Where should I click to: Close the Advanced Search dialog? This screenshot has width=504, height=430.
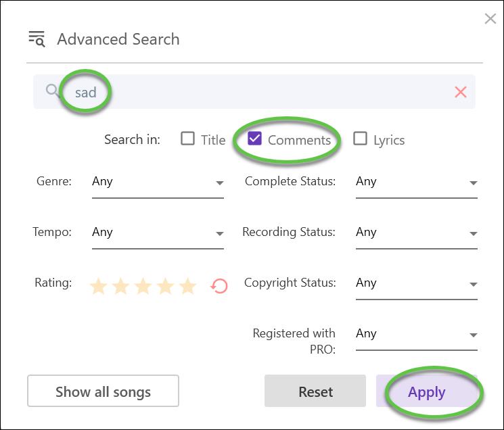tap(490, 19)
